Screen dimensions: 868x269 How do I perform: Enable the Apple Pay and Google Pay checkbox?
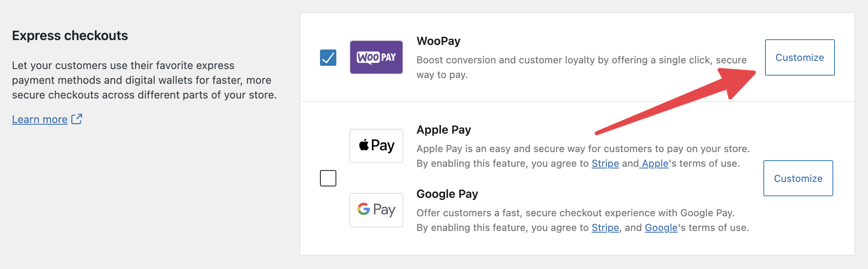point(328,178)
